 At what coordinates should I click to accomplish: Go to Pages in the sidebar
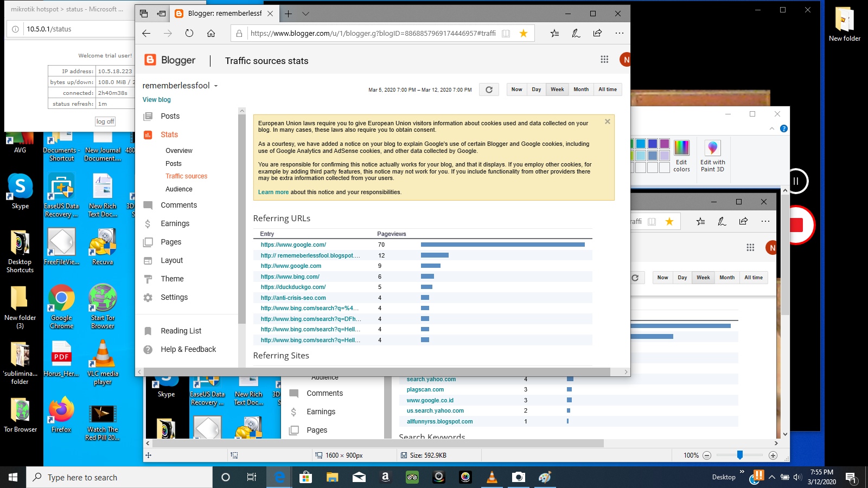(171, 242)
